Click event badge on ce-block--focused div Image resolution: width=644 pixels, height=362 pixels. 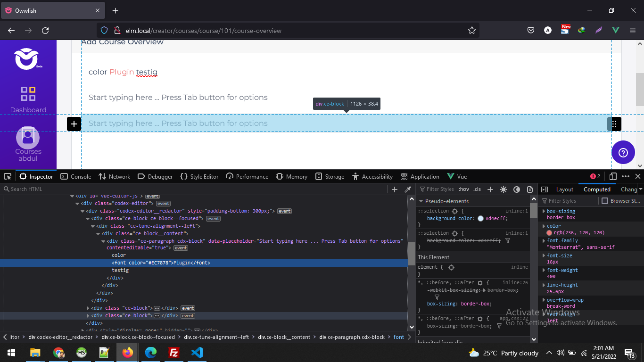[214, 219]
